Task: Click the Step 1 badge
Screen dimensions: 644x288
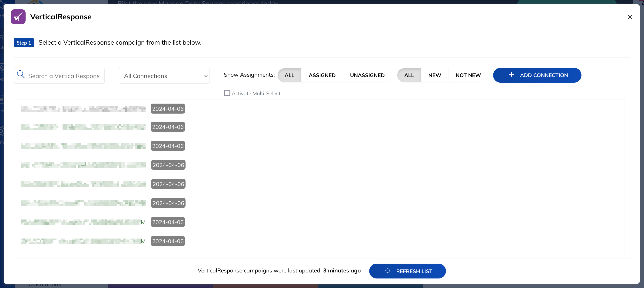Action: (x=24, y=43)
